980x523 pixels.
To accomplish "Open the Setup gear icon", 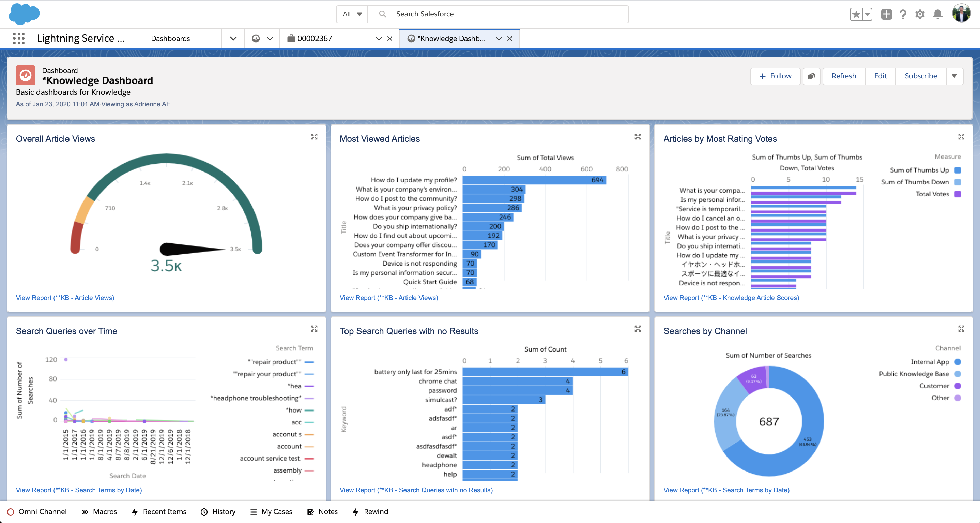I will (920, 14).
